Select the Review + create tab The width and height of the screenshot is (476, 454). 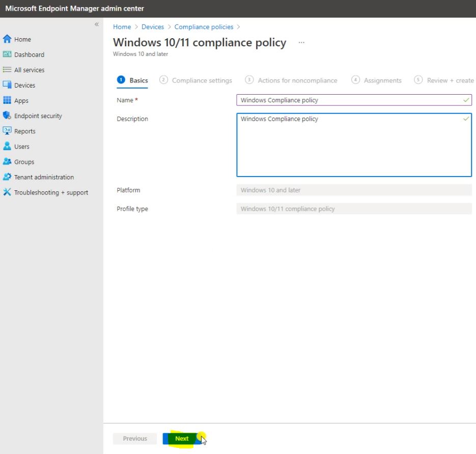tap(444, 80)
